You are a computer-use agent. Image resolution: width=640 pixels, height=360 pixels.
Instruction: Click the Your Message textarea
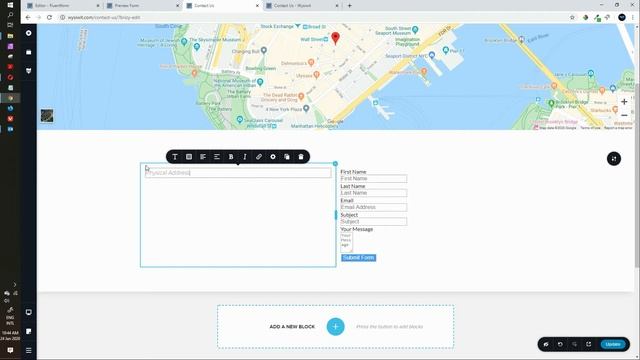[347, 242]
